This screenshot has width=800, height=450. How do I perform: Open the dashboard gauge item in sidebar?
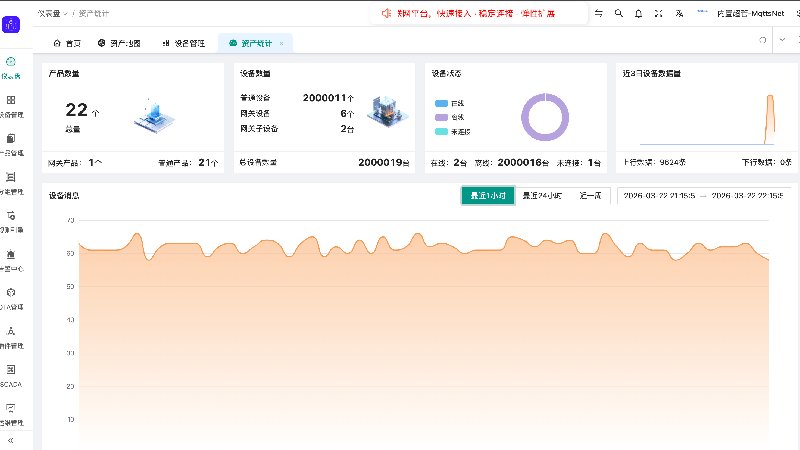click(11, 67)
